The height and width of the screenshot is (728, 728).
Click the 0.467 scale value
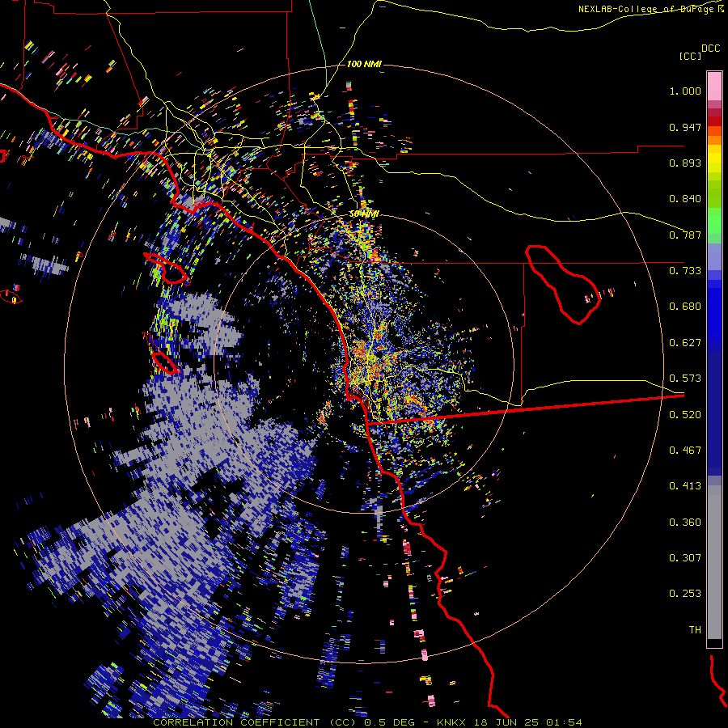[685, 451]
